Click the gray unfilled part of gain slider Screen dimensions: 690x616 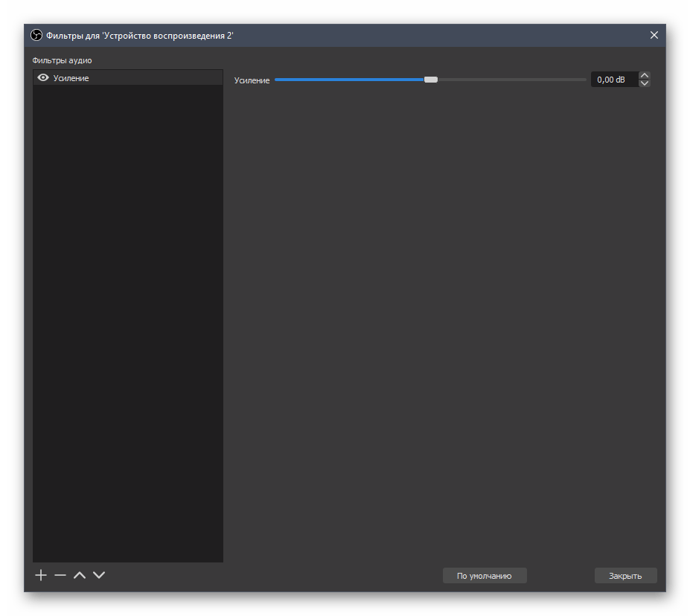coord(512,80)
